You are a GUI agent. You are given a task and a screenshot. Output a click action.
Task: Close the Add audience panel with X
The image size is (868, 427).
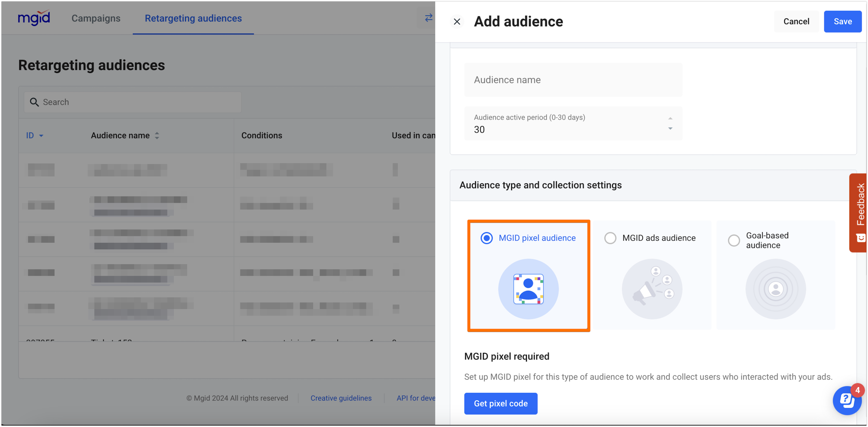tap(457, 22)
